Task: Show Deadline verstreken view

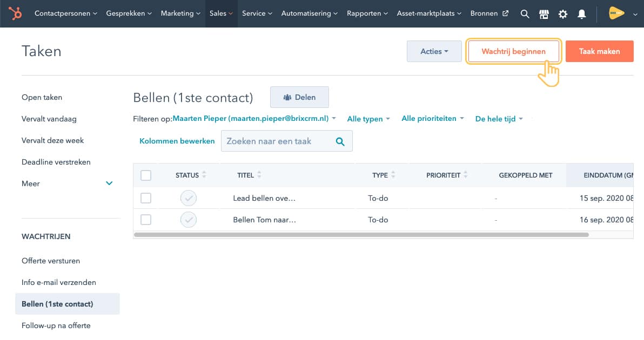Action: [x=56, y=162]
